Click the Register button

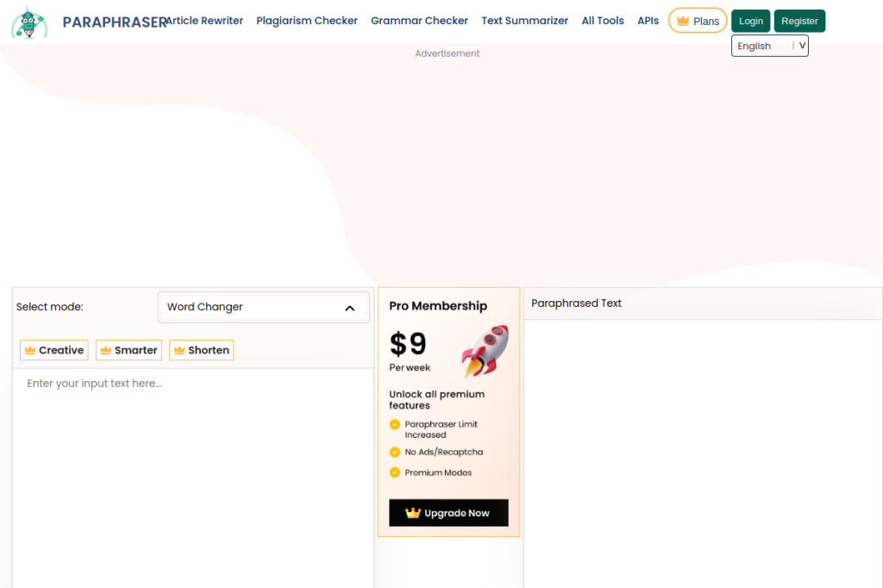tap(799, 21)
